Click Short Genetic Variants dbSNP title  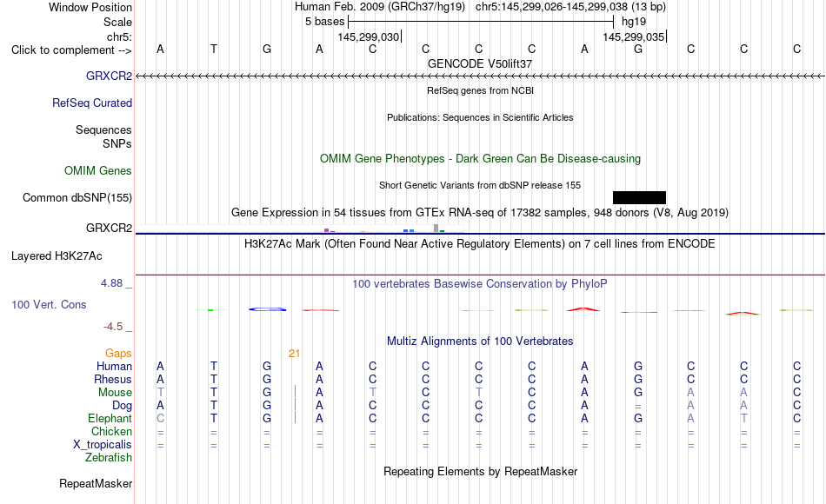click(480, 185)
